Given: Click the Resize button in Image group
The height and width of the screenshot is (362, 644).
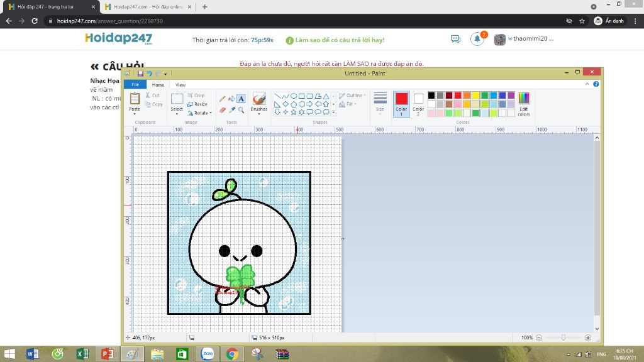Looking at the screenshot, I should pyautogui.click(x=197, y=104).
